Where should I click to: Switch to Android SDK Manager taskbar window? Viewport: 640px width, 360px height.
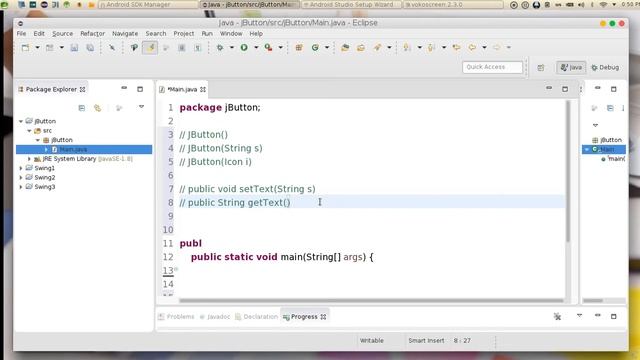[149, 4]
